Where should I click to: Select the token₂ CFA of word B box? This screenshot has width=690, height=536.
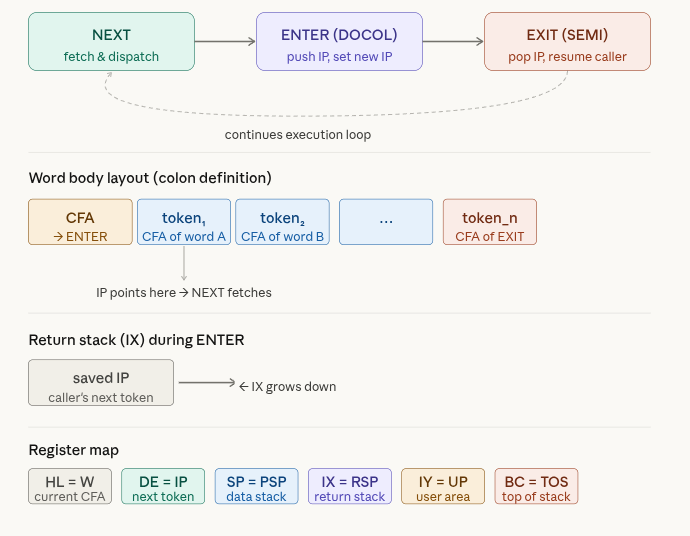click(282, 222)
